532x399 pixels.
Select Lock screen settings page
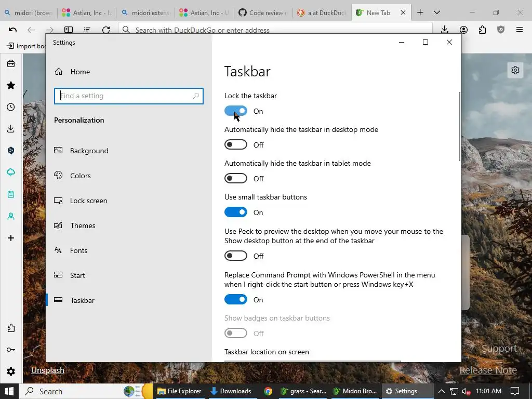pos(129,201)
